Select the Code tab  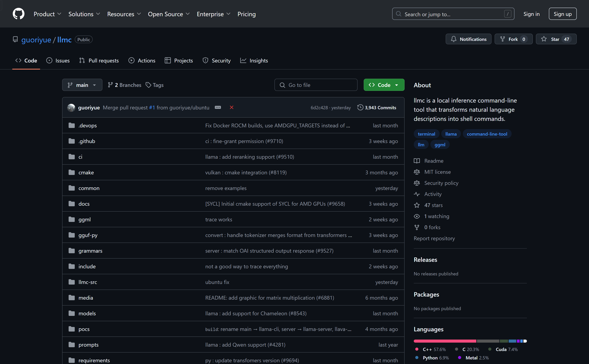pos(26,60)
